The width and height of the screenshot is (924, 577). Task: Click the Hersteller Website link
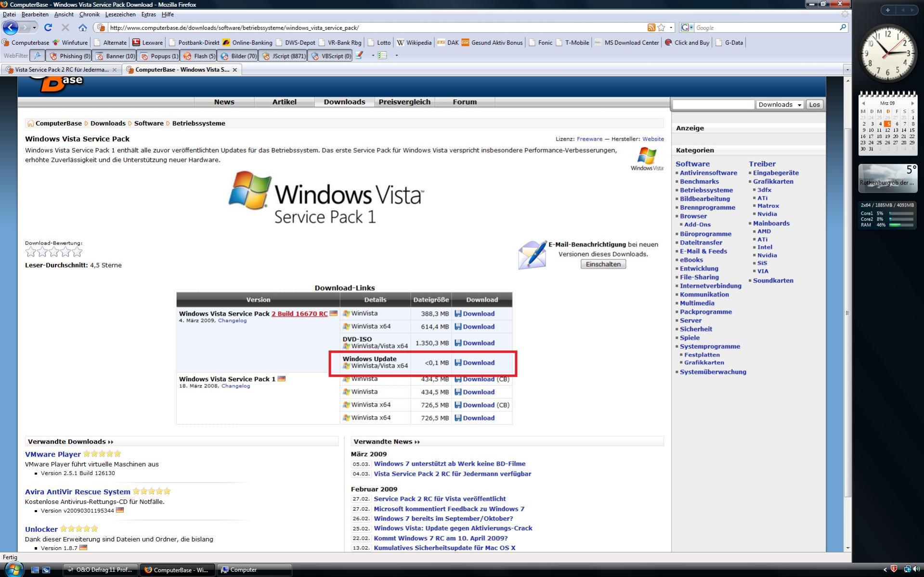[653, 139]
